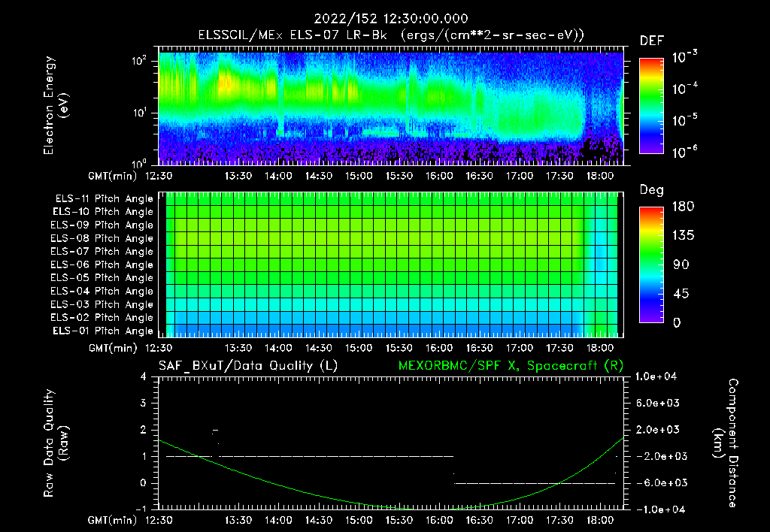The image size is (770, 532).
Task: Click the 10¹ electron energy axis tick
Action: point(140,113)
